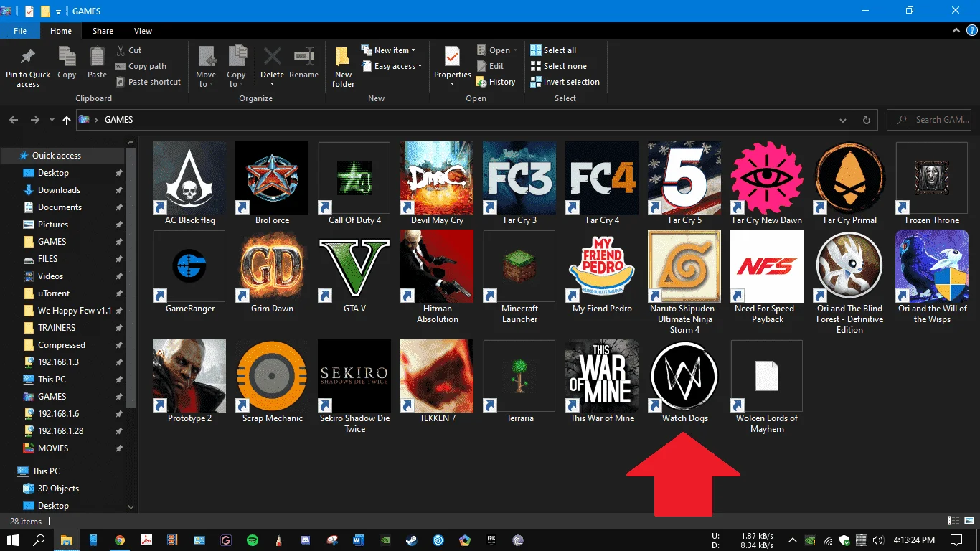
Task: Click the Rename ribbon button
Action: click(304, 63)
